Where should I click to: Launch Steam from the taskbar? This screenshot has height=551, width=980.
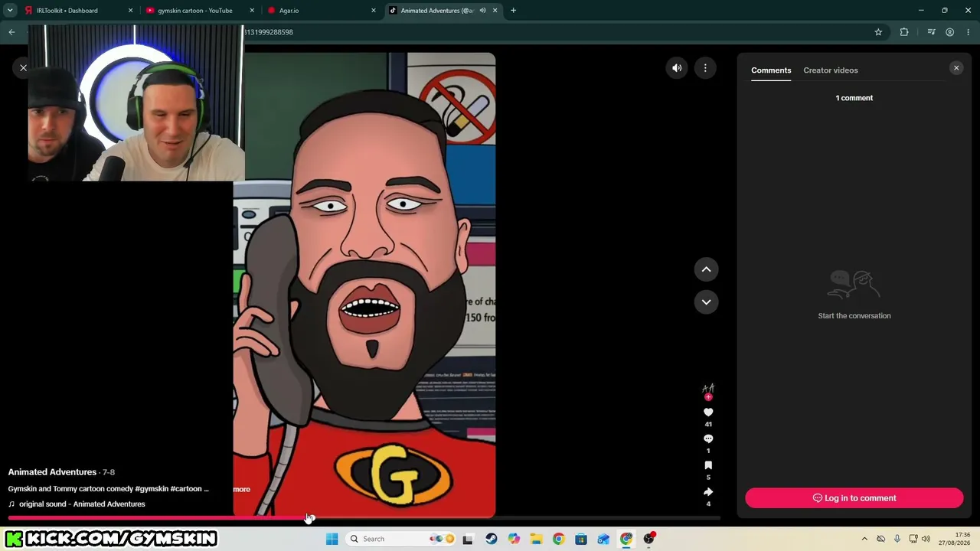click(491, 539)
